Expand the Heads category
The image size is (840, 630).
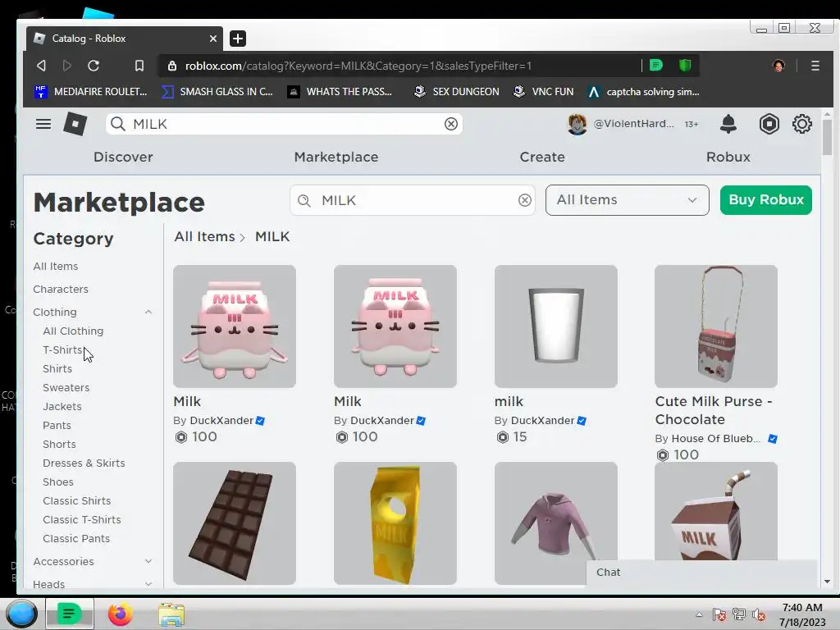(x=148, y=584)
